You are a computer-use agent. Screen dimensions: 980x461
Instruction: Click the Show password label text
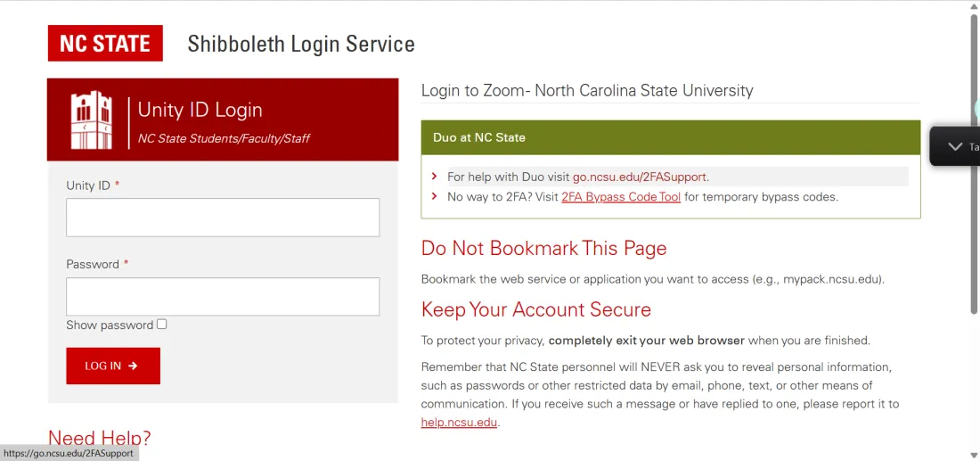[110, 325]
